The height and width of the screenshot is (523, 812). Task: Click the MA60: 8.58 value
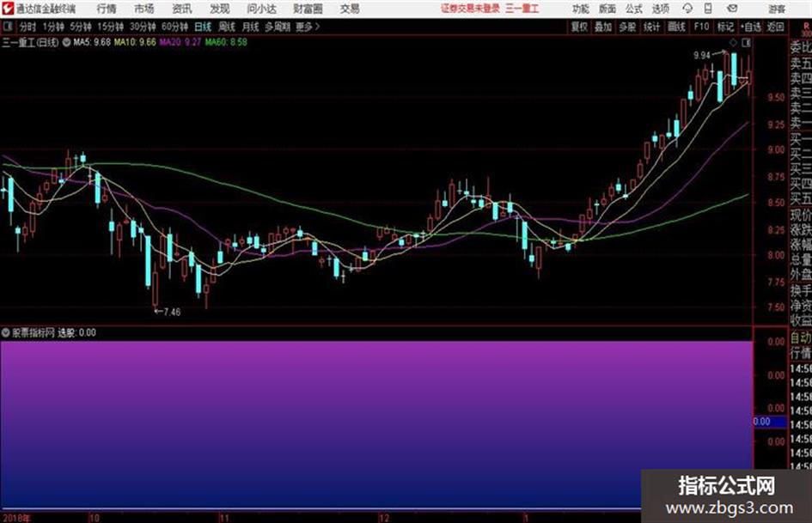[226, 42]
